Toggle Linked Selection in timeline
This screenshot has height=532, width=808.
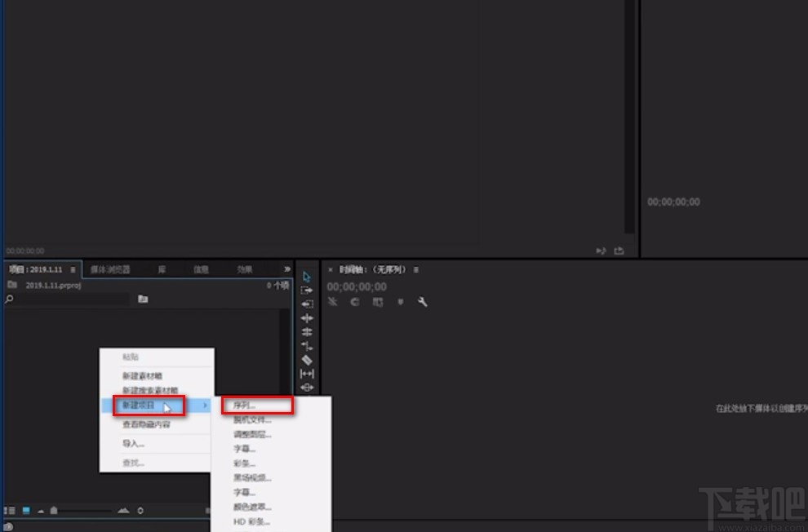pos(378,302)
